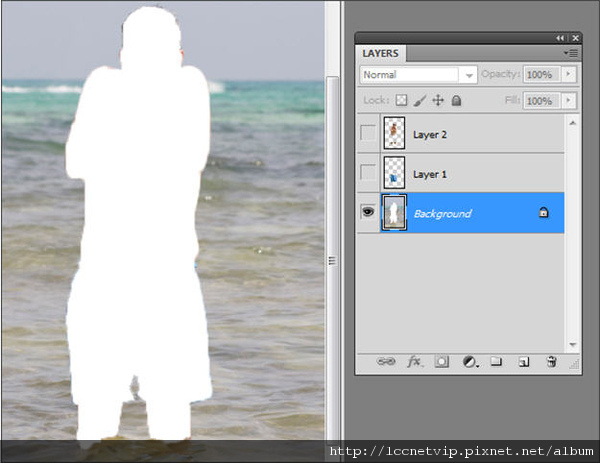Open the Fill slider arrow

point(569,100)
